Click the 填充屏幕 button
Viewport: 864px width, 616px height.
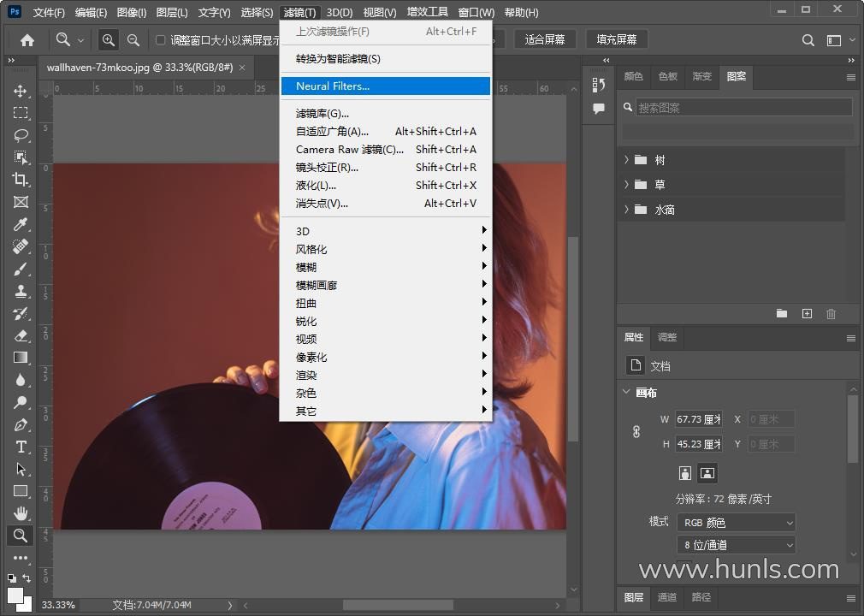(616, 39)
